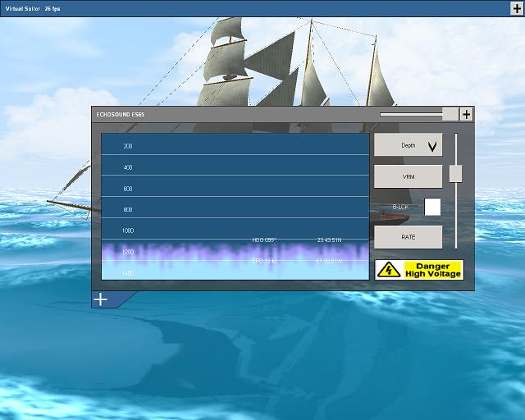This screenshot has height=420, width=525.
Task: Click the Danger High Voltage warning label
Action: pos(432,269)
